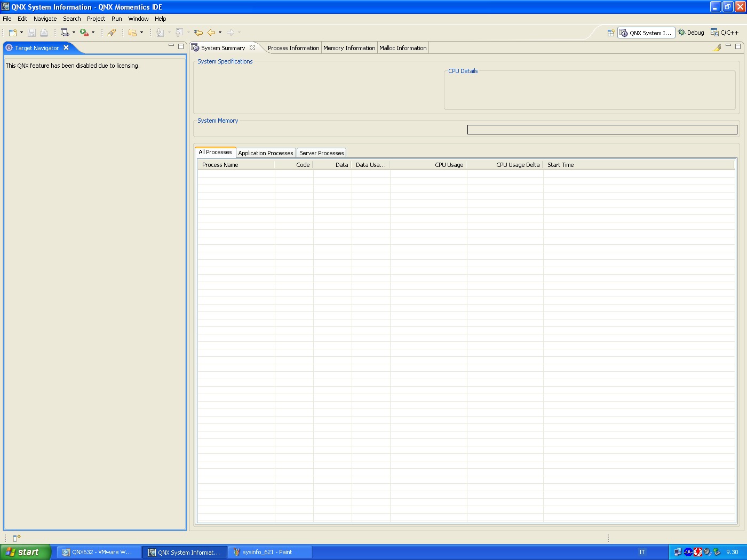Open the Open Perspective icon
This screenshot has height=560, width=747.
point(611,33)
